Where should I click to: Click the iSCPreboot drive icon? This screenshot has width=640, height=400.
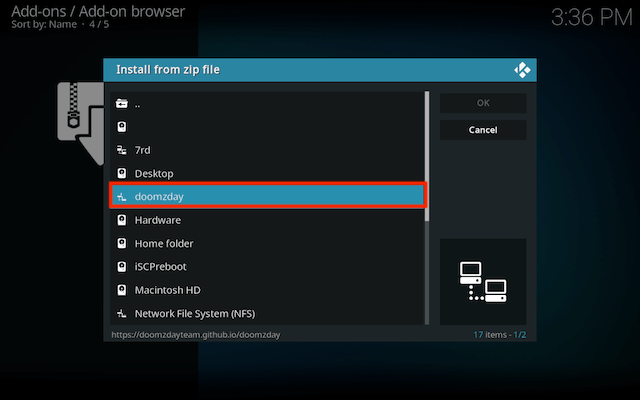point(122,267)
